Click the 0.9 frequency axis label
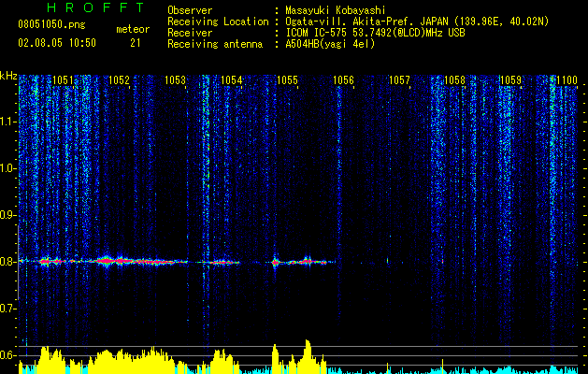Screen dimensions: 588x374 coord(8,215)
